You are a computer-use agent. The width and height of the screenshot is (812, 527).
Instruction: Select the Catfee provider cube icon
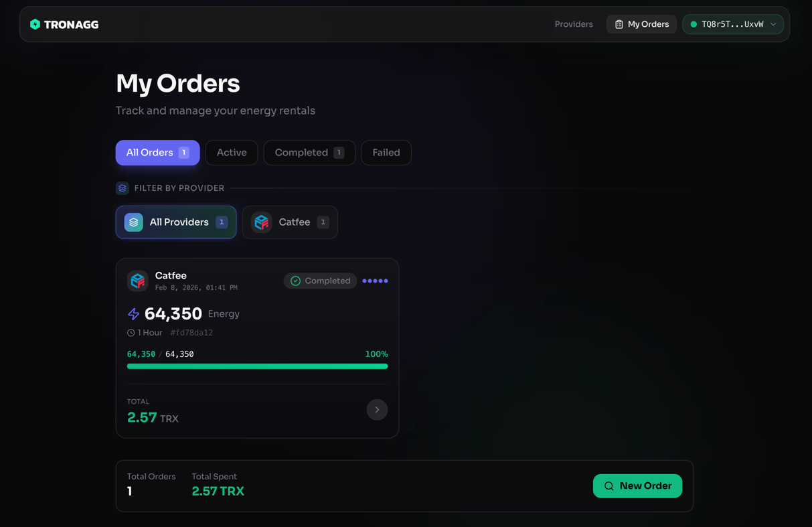point(261,222)
